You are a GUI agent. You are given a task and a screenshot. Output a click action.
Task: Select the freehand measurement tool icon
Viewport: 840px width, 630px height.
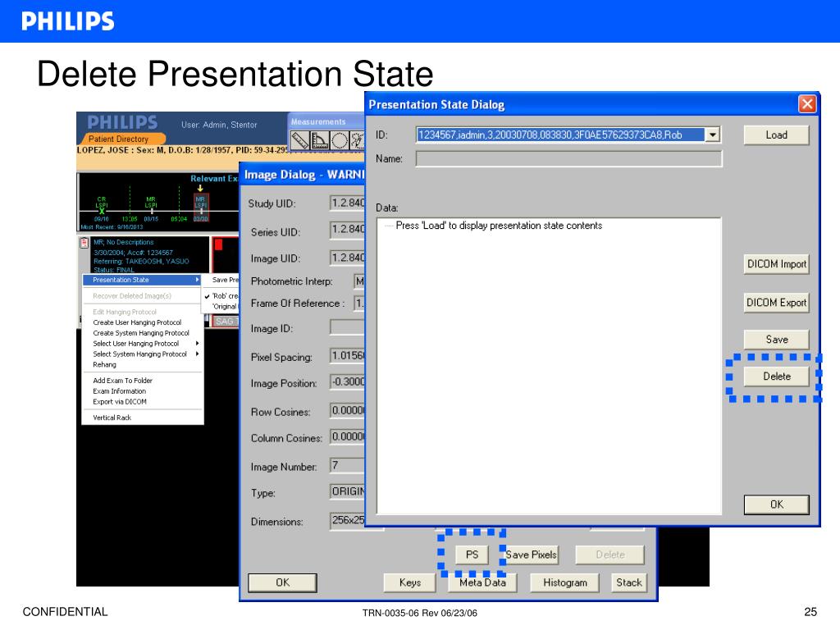pyautogui.click(x=358, y=140)
